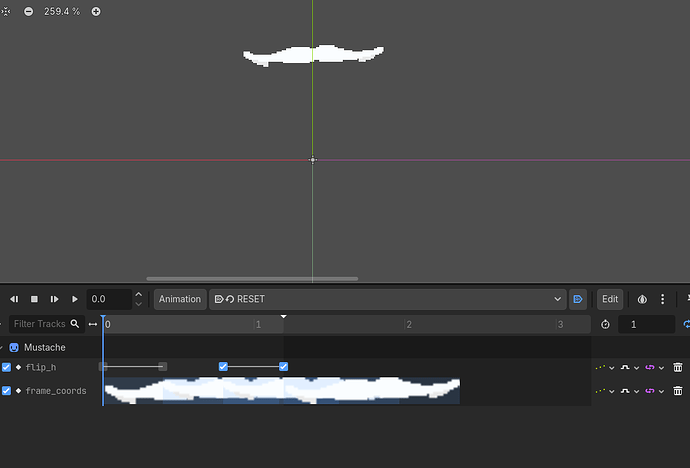690x468 pixels.
Task: Open flip_h update mode dropdown
Action: click(605, 367)
